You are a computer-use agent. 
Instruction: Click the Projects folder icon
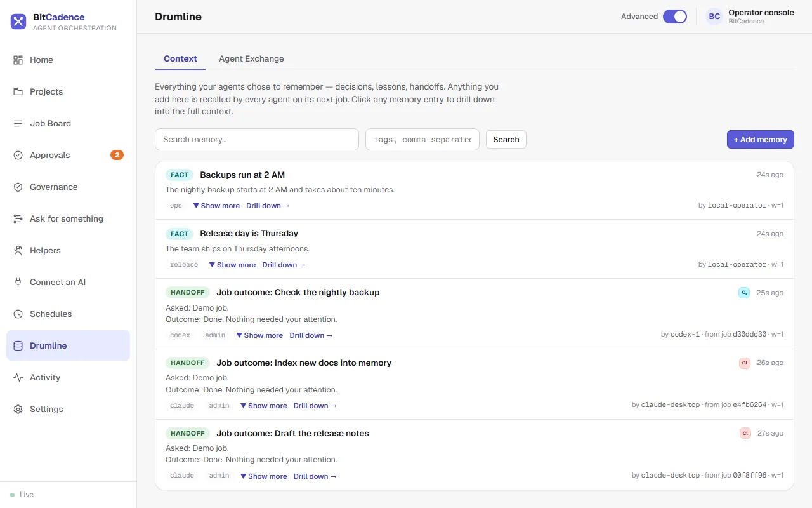[18, 91]
